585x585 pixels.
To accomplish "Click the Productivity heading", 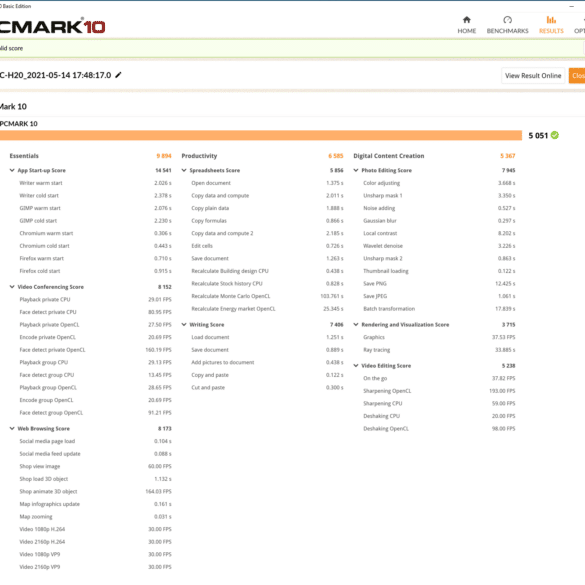I will click(x=199, y=156).
